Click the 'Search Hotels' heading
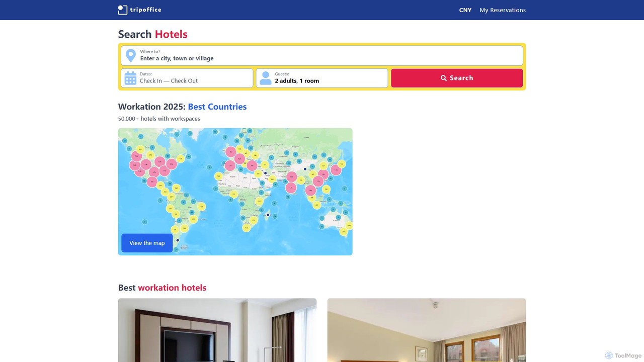Viewport: 644px width, 362px height. pos(152,34)
